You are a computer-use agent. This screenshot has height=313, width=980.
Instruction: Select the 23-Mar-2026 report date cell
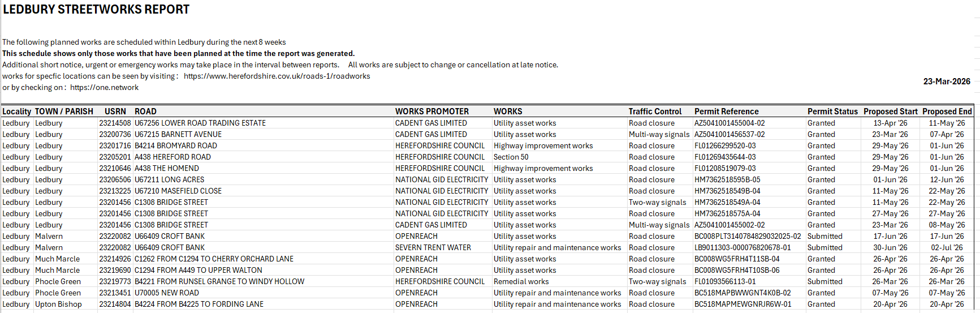tap(946, 82)
